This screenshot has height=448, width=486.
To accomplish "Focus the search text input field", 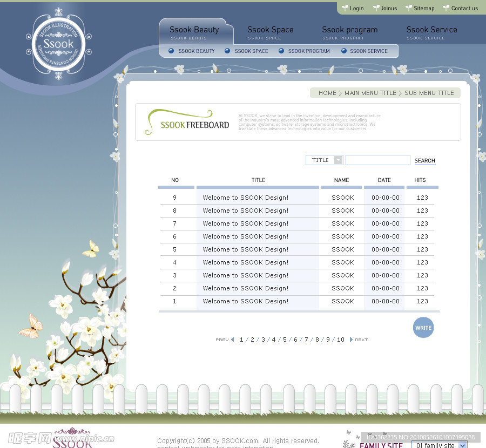I will (x=377, y=160).
